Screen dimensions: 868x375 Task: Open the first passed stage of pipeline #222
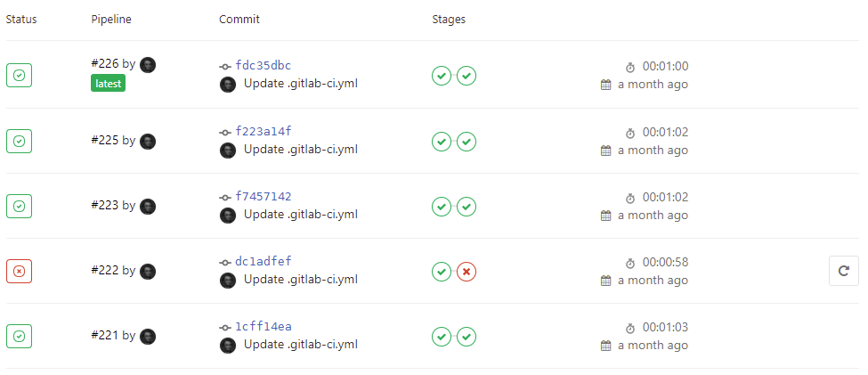(x=442, y=272)
